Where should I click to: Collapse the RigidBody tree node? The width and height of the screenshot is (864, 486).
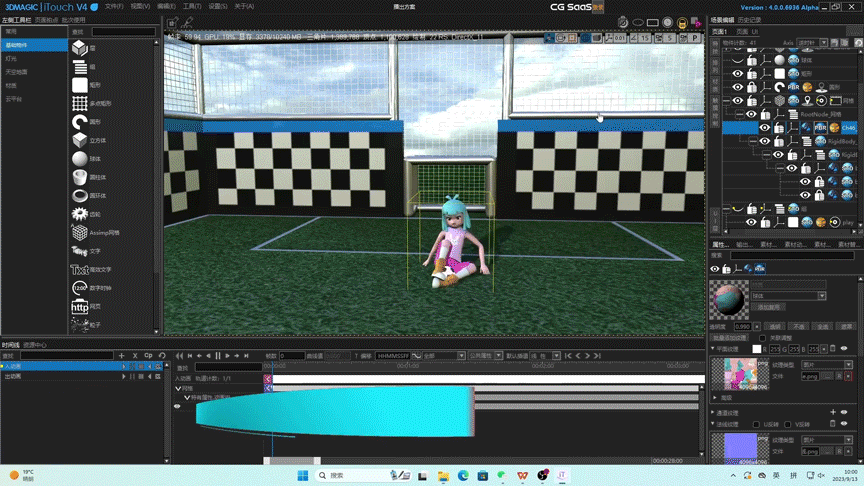point(753,141)
